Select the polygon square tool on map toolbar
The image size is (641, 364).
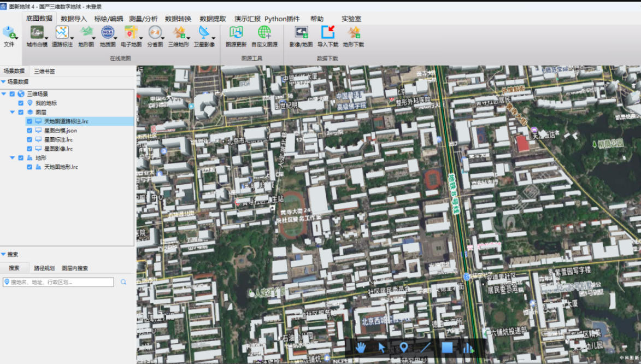point(447,347)
